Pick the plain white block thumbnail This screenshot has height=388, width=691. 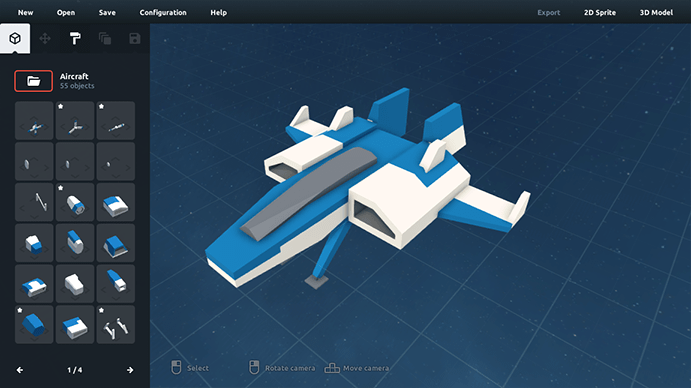coord(75,284)
